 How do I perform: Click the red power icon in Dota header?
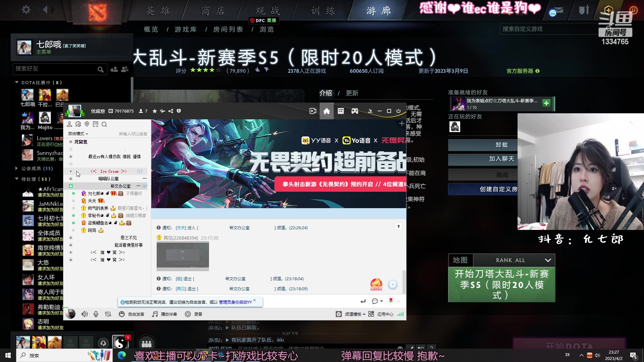click(634, 10)
